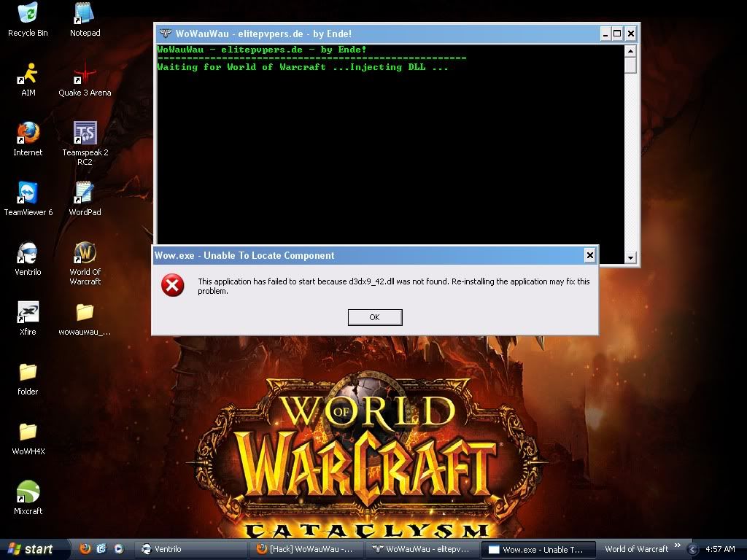This screenshot has height=560, width=747.
Task: Select the Mixcraft desktop shortcut
Action: pyautogui.click(x=28, y=497)
